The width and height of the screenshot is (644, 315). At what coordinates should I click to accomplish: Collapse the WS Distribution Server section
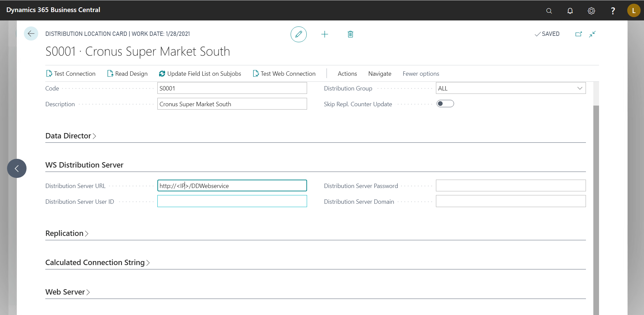84,165
